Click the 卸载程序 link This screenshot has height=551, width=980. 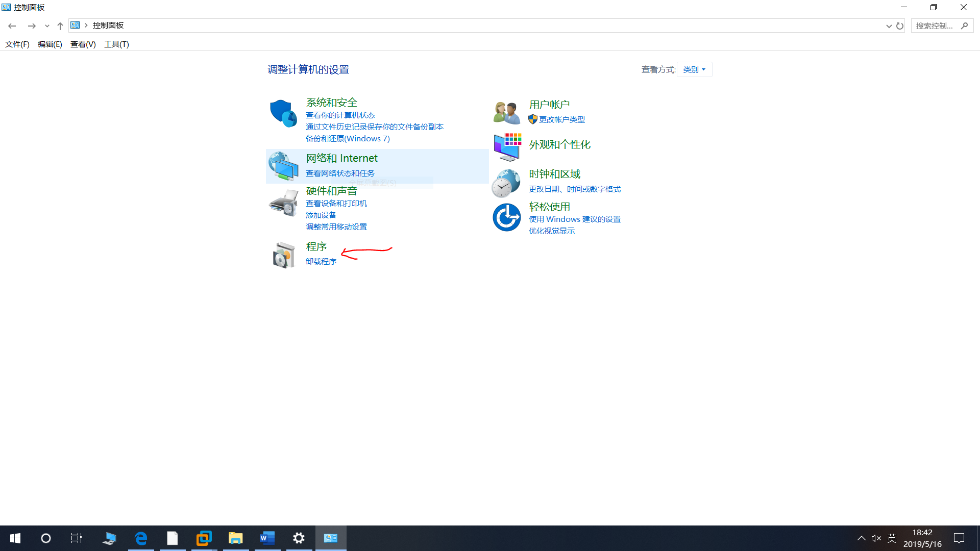(x=321, y=262)
